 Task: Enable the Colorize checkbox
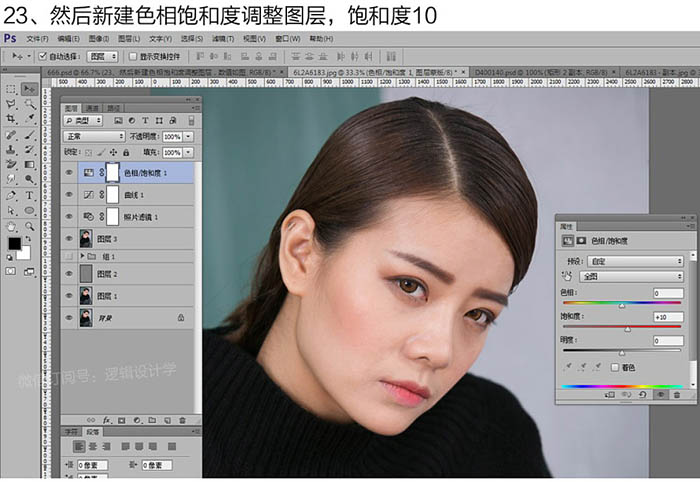tap(615, 367)
